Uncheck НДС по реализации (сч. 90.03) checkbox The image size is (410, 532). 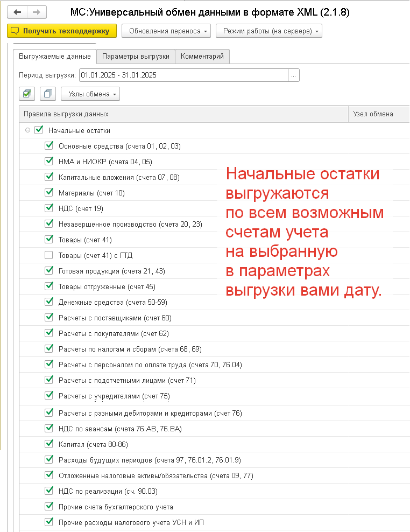click(x=49, y=491)
